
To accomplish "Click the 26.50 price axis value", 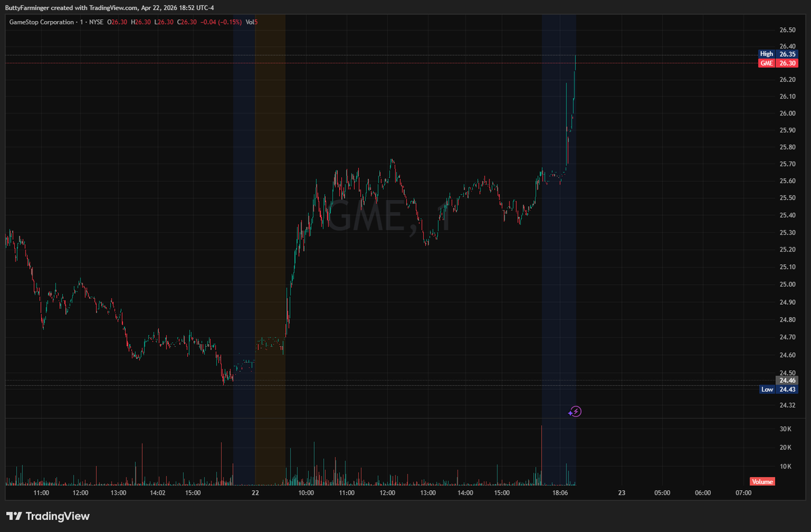I will (x=787, y=30).
